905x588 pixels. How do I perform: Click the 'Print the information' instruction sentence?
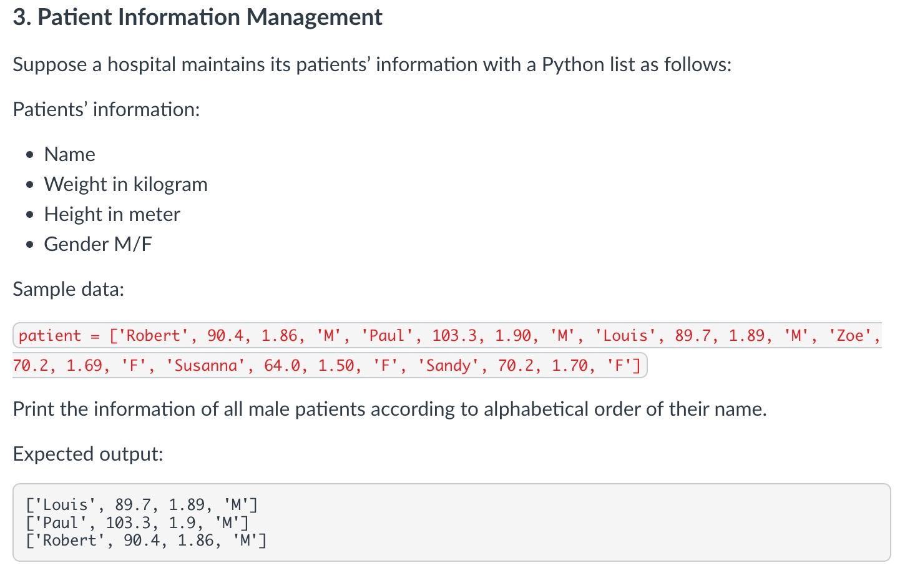[389, 409]
